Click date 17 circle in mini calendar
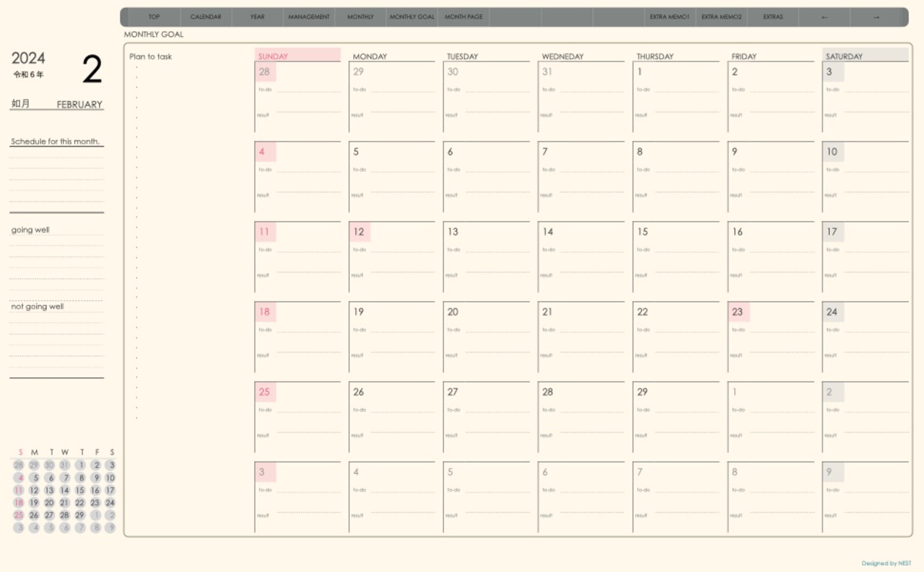The image size is (924, 572). pyautogui.click(x=110, y=490)
